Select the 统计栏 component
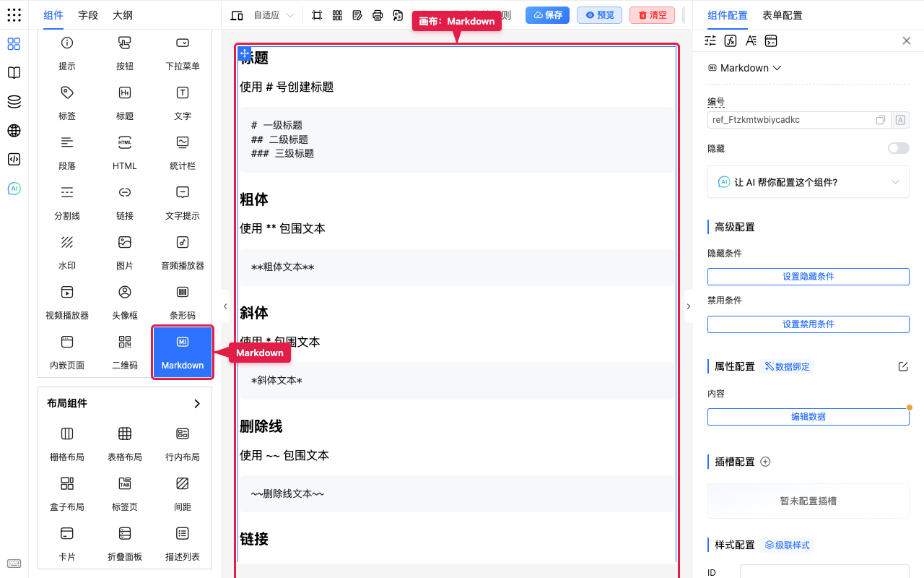Viewport: 924px width, 578px height. click(x=183, y=152)
